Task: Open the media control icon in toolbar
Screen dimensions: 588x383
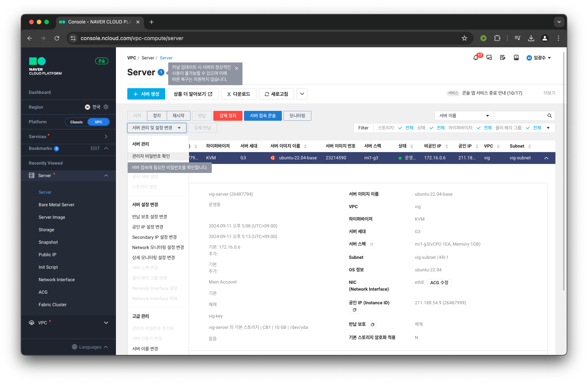Action: click(x=518, y=38)
